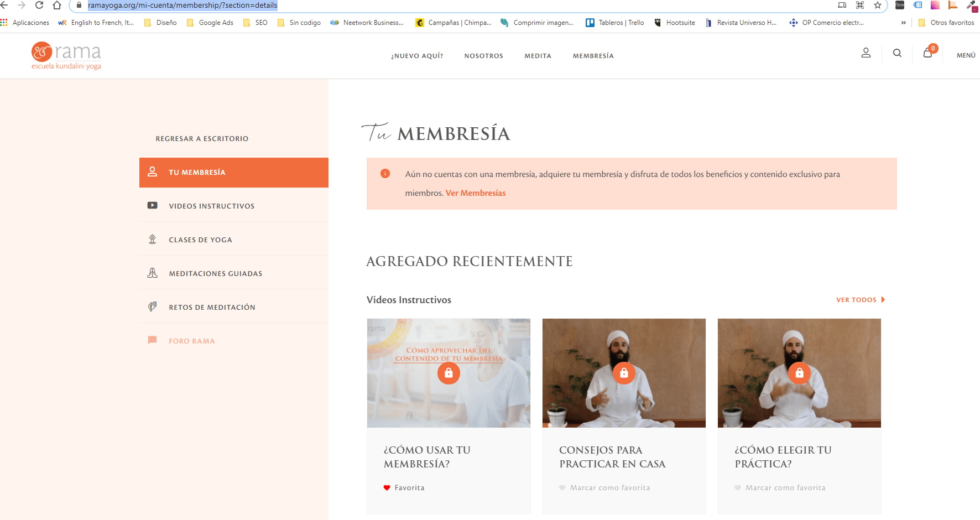The height and width of the screenshot is (520, 980).
Task: Go back via Regresar a Escritorio
Action: 202,139
